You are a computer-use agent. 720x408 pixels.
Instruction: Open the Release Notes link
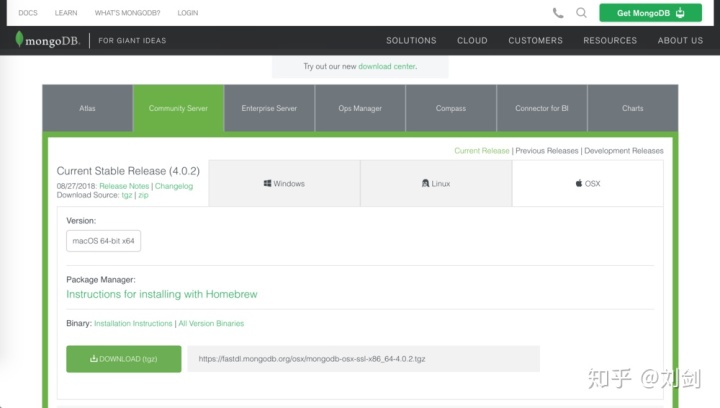coord(124,186)
